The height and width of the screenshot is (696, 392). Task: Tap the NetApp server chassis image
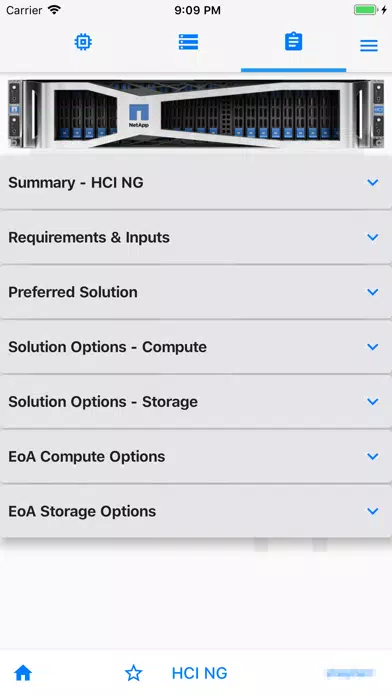point(196,114)
